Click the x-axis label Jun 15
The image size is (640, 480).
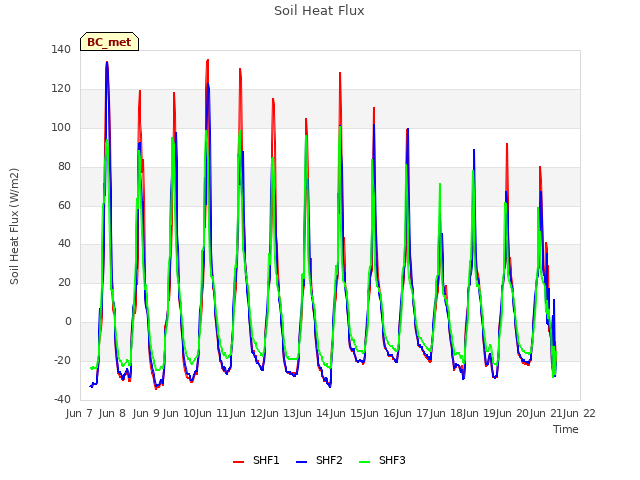(345, 413)
